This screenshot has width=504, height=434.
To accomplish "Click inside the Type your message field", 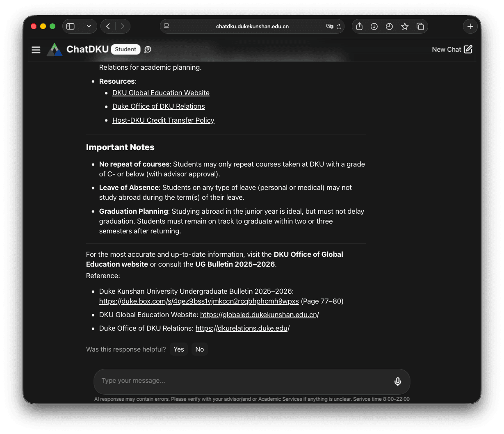I will point(205,381).
